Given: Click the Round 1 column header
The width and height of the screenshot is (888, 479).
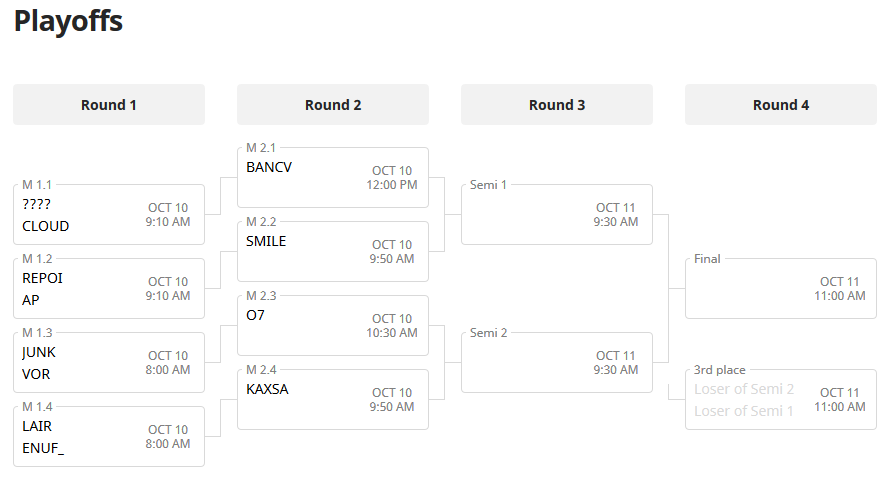Looking at the screenshot, I should coord(109,105).
